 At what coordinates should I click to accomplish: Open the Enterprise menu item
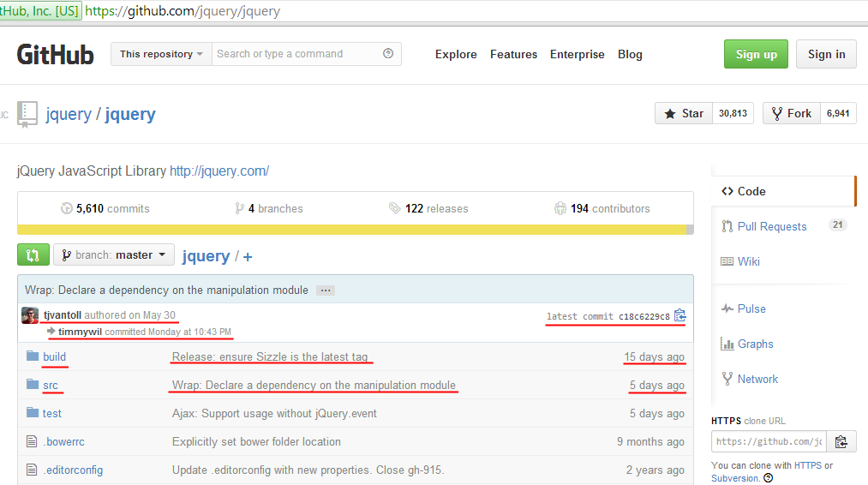(x=577, y=54)
